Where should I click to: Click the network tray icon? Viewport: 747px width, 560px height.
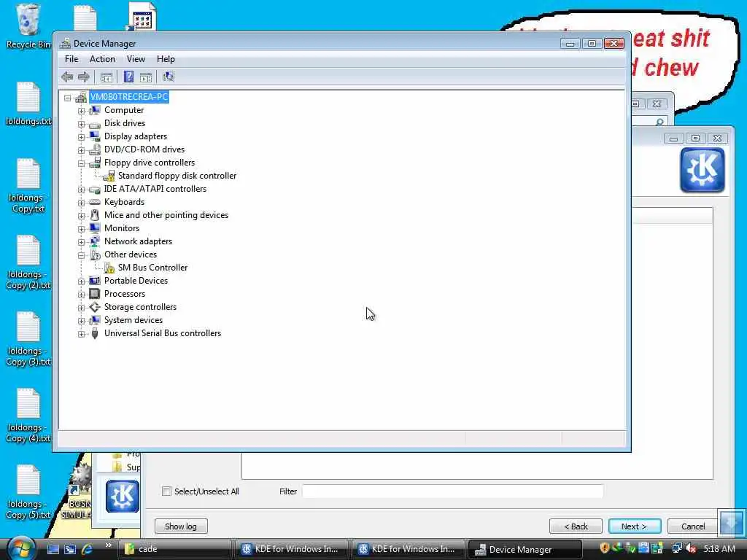[677, 548]
